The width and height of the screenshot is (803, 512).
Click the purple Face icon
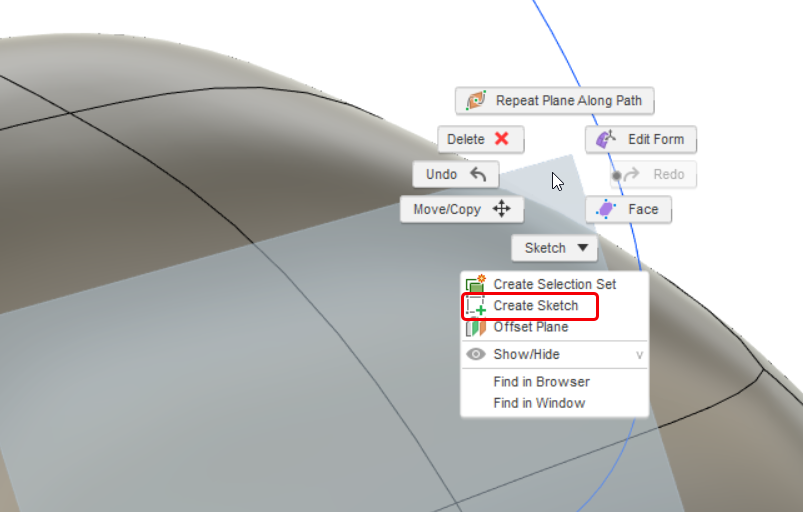coord(606,209)
